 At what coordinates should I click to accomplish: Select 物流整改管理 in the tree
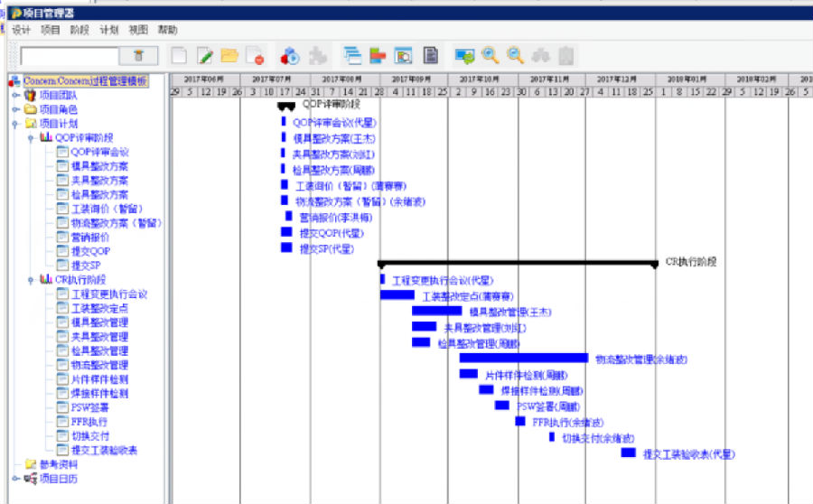(99, 365)
